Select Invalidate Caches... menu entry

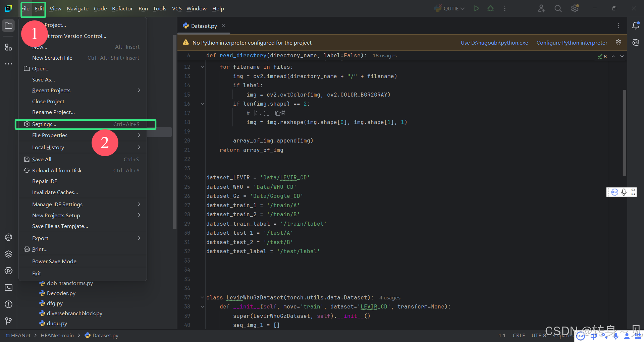pos(83,192)
